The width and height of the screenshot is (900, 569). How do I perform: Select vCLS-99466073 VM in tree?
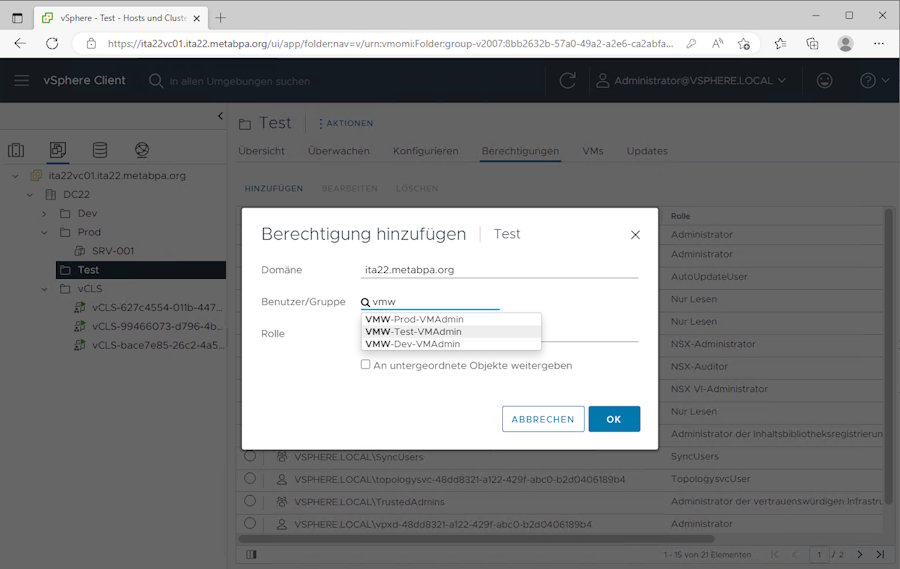pyautogui.click(x=156, y=326)
